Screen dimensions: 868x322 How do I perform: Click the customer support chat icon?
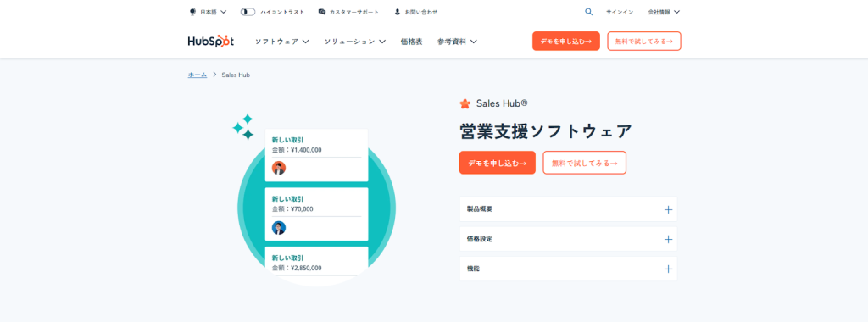pos(322,12)
